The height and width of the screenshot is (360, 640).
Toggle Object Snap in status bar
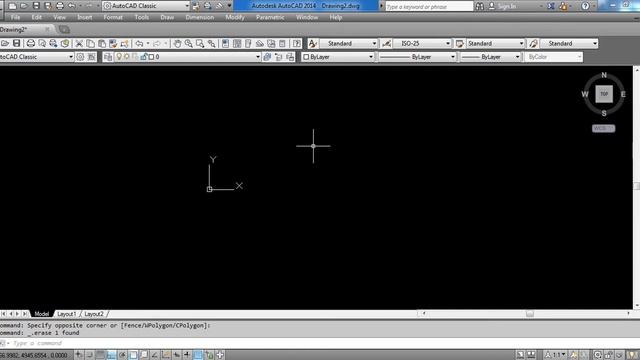[133, 355]
